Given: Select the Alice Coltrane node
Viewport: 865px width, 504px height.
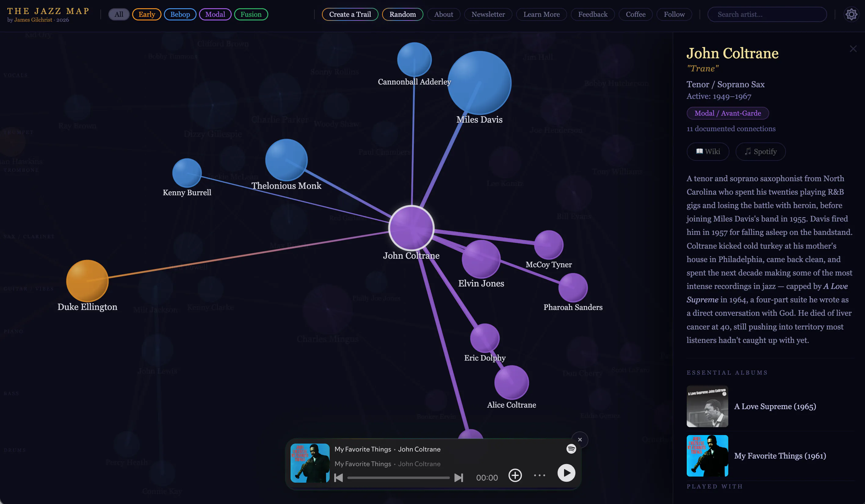Looking at the screenshot, I should [x=512, y=383].
